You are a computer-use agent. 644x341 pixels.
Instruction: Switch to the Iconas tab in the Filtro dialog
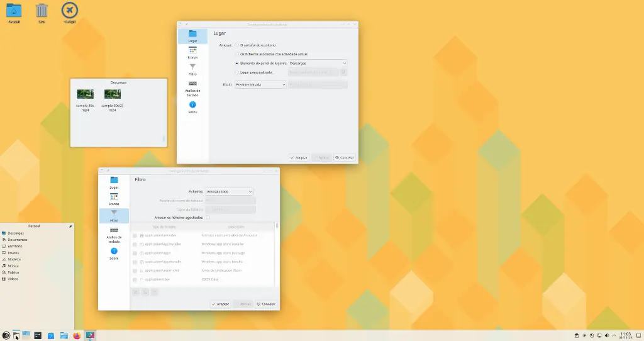(x=114, y=199)
